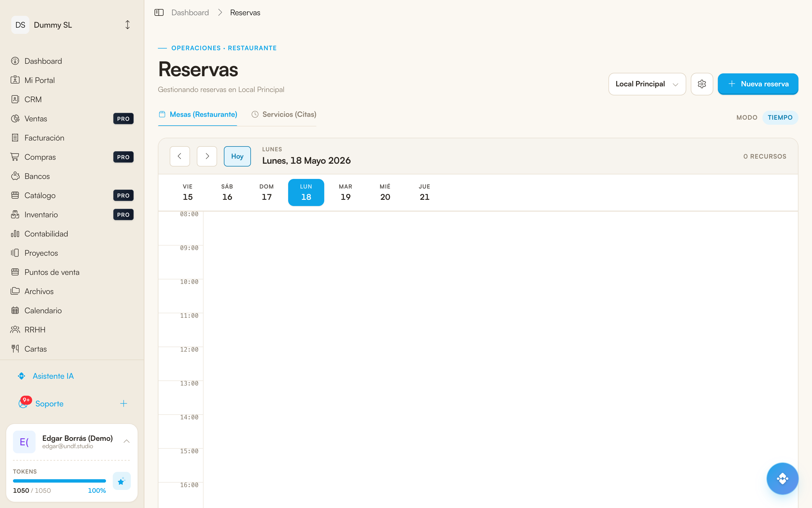812x508 pixels.
Task: Select MAR 19 day tab
Action: pyautogui.click(x=346, y=192)
